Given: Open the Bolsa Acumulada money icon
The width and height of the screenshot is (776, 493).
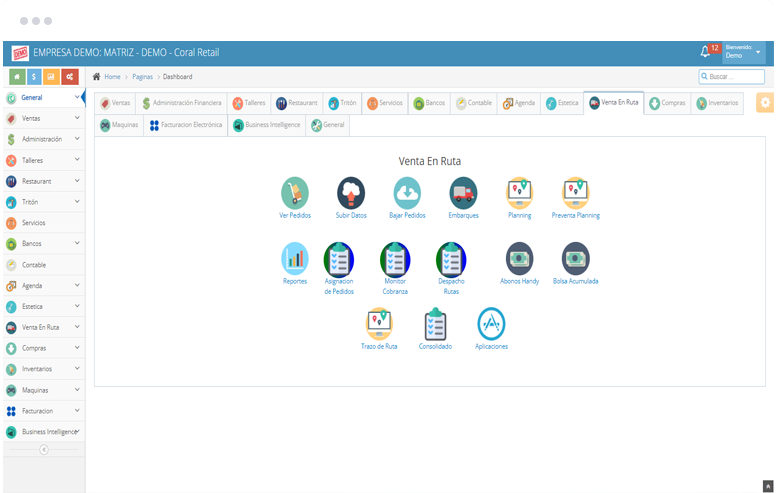Looking at the screenshot, I should coord(576,258).
